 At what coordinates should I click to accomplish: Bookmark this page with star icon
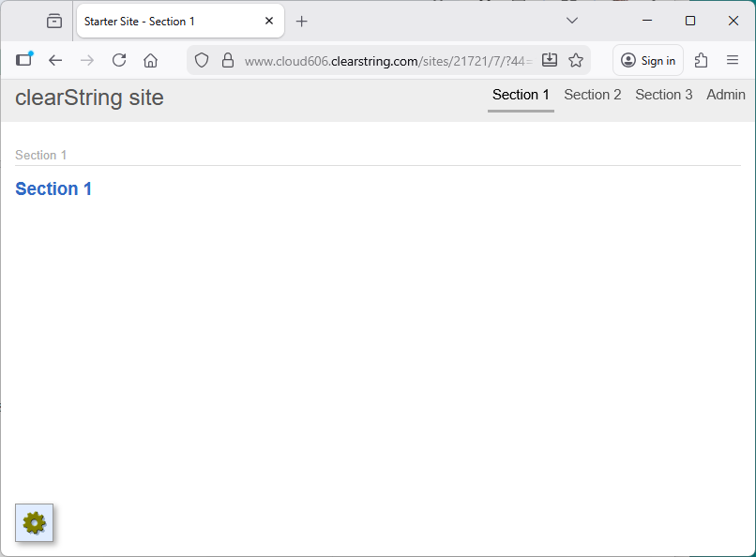[576, 60]
